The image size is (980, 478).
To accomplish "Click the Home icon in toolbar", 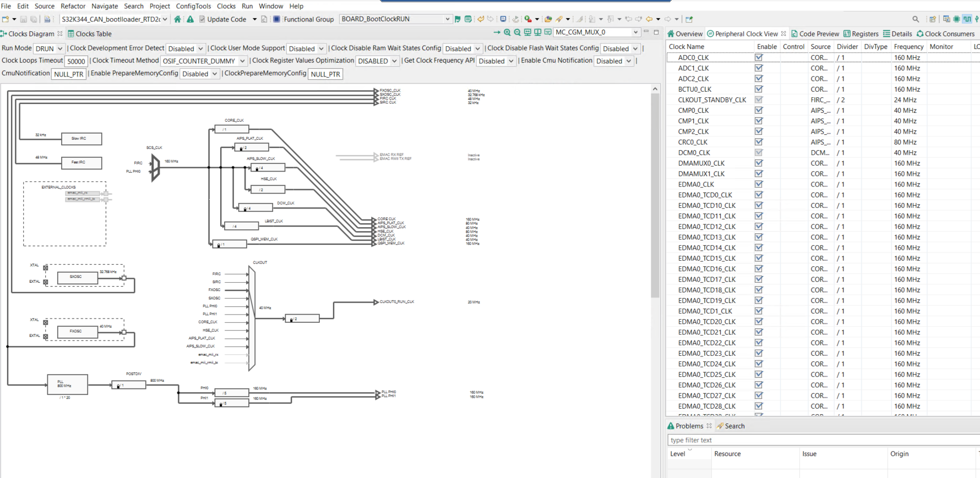I will tap(177, 19).
